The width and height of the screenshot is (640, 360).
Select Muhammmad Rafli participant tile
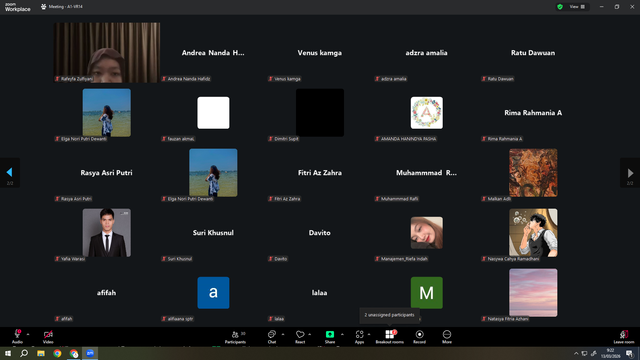[x=426, y=173]
